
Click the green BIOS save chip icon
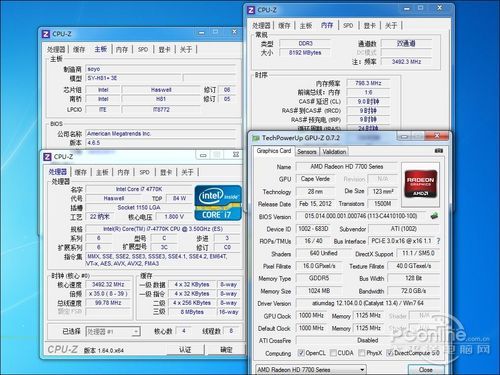[434, 216]
